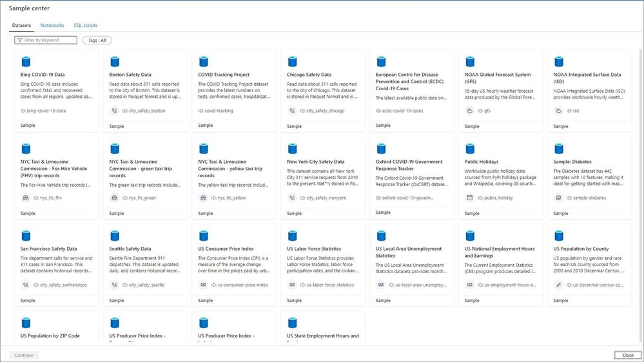Click the ID: us-labor-force-statistics text
644x362 pixels.
327,285
